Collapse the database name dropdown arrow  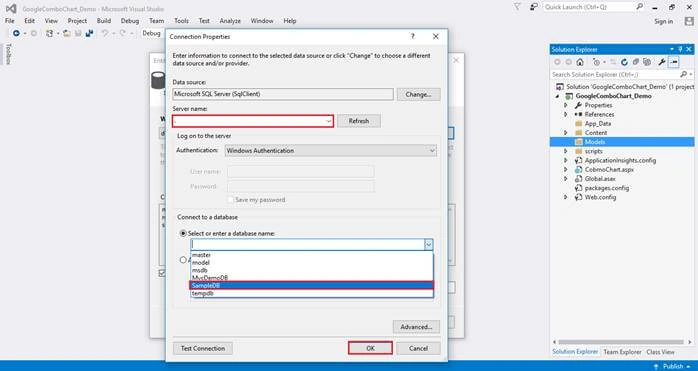click(428, 245)
